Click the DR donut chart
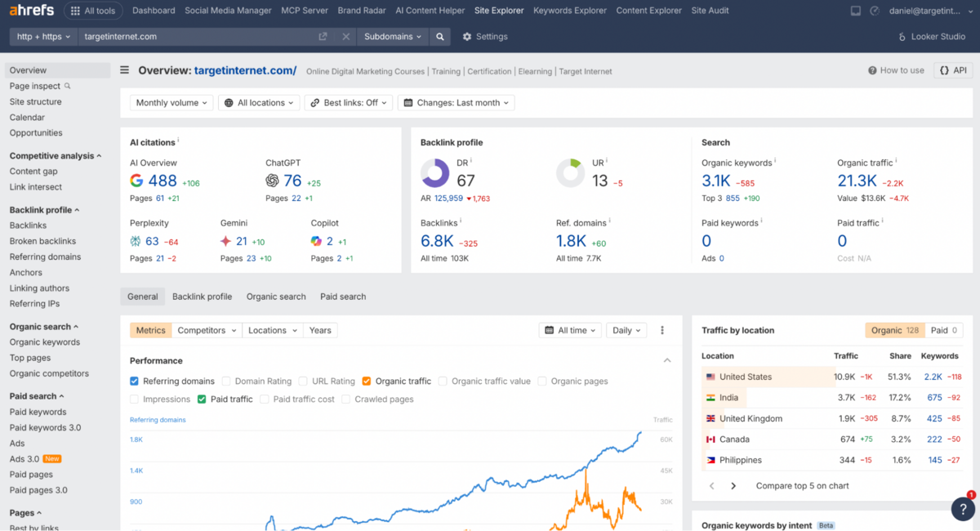Viewport: 980px width, 531px height. [435, 173]
